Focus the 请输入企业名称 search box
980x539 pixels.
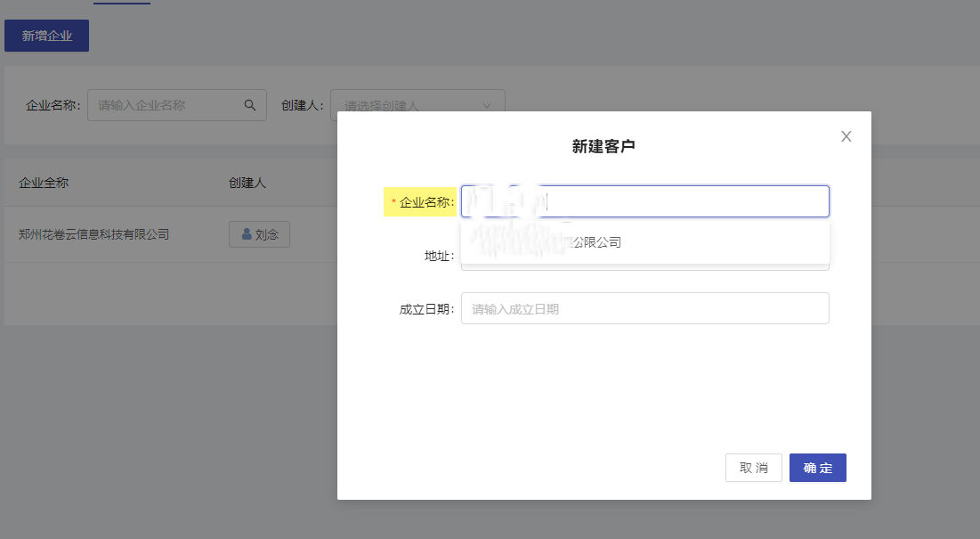(177, 105)
